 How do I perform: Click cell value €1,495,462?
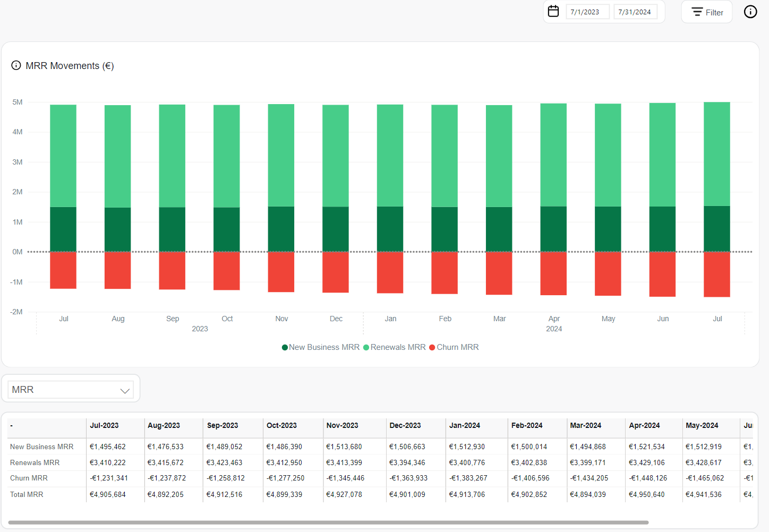[108, 447]
